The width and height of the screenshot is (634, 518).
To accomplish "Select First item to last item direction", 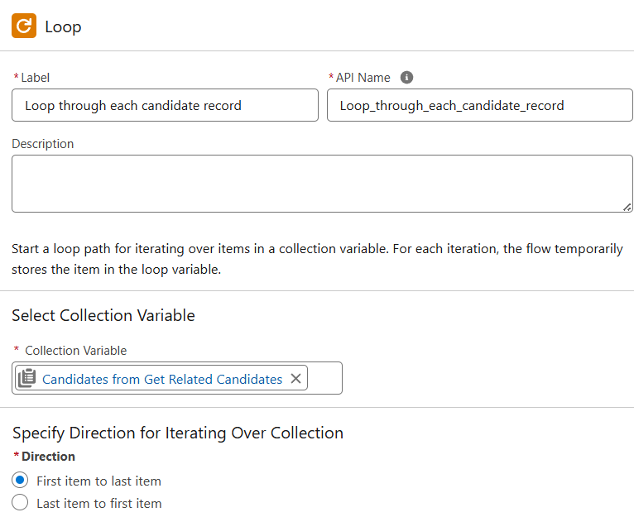I will (20, 480).
